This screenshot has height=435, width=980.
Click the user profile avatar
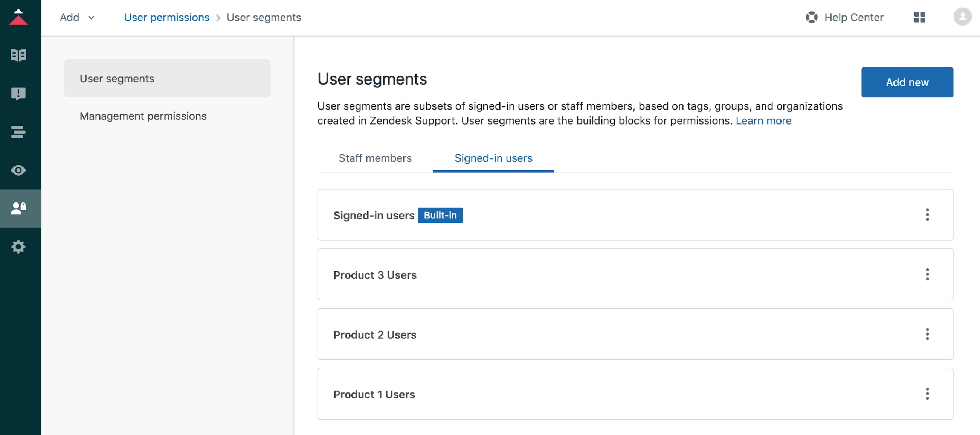(x=962, y=17)
